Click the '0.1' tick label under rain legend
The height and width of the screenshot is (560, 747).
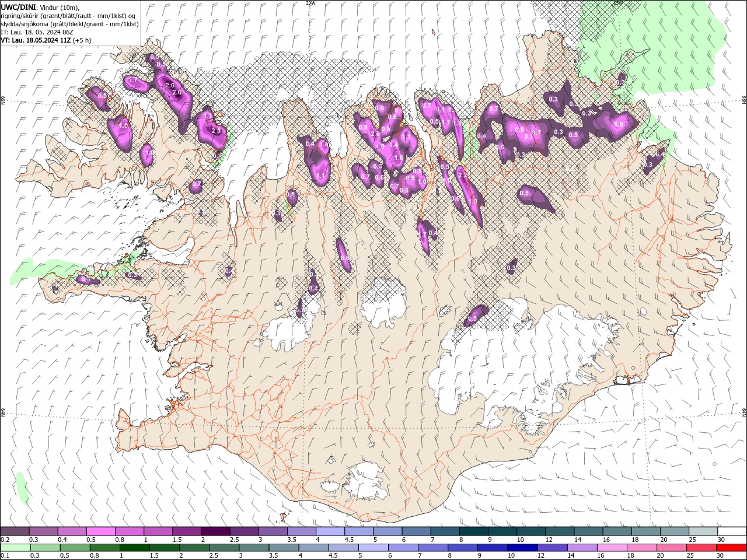click(4, 556)
